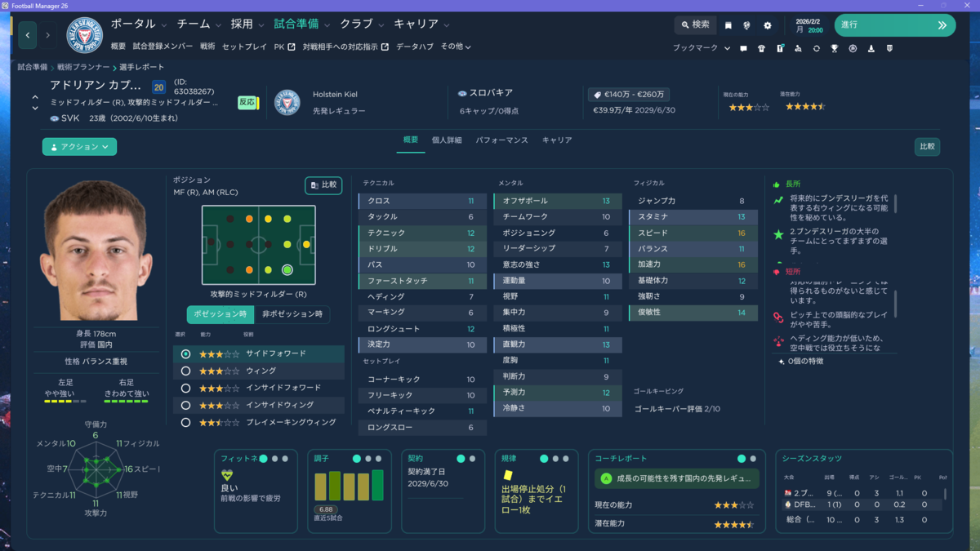Screen dimensions: 980x551
Task: Click the heart fitness icon in フィットネス card
Action: (x=227, y=474)
